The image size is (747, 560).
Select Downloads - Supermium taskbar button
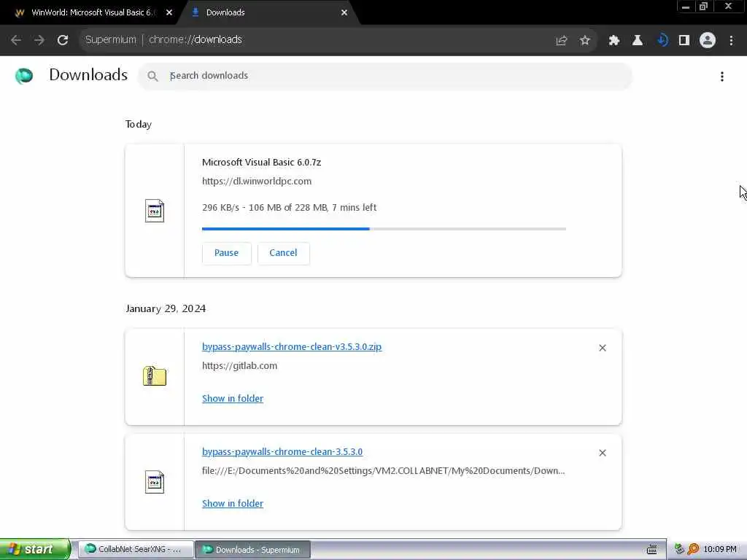[x=253, y=550]
